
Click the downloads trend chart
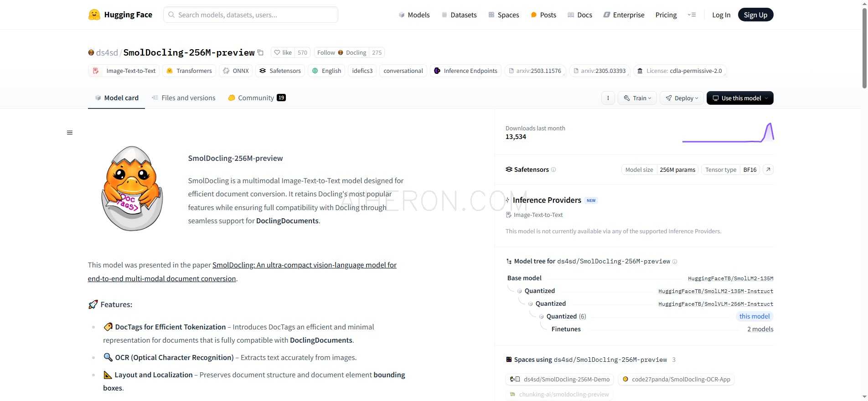(x=728, y=133)
